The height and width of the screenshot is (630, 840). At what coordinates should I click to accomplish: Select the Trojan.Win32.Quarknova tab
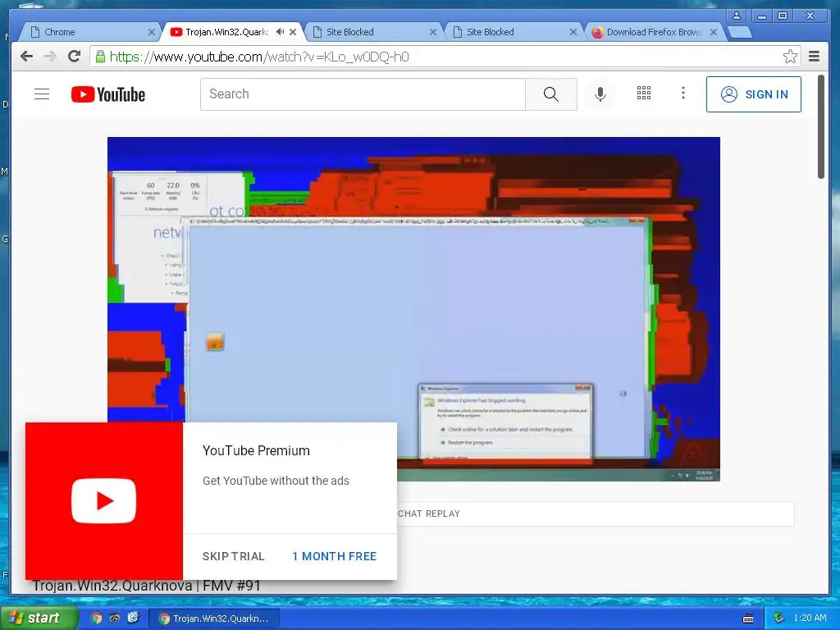pyautogui.click(x=231, y=32)
